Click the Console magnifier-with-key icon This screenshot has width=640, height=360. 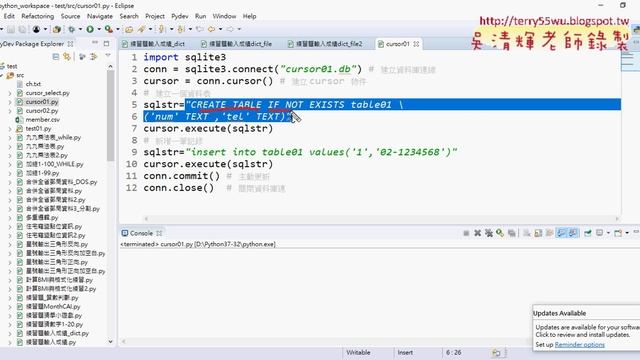click(x=500, y=233)
